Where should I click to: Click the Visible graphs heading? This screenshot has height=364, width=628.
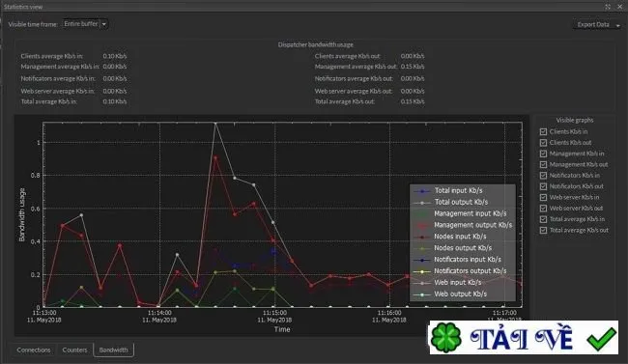coord(575,120)
